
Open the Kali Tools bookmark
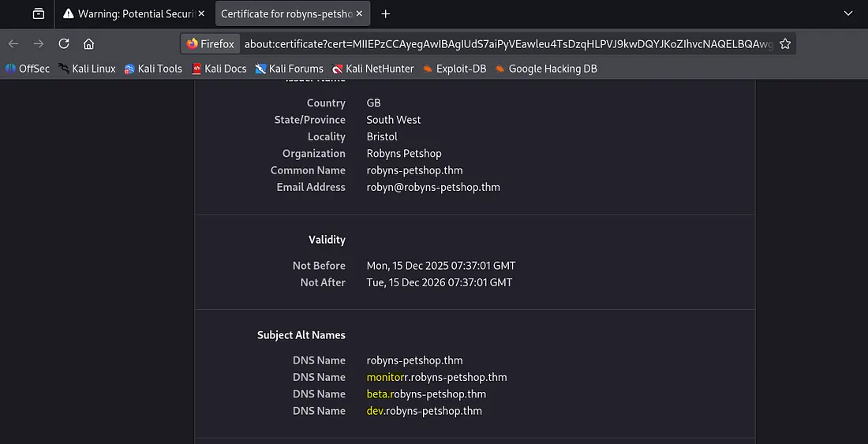tap(153, 69)
